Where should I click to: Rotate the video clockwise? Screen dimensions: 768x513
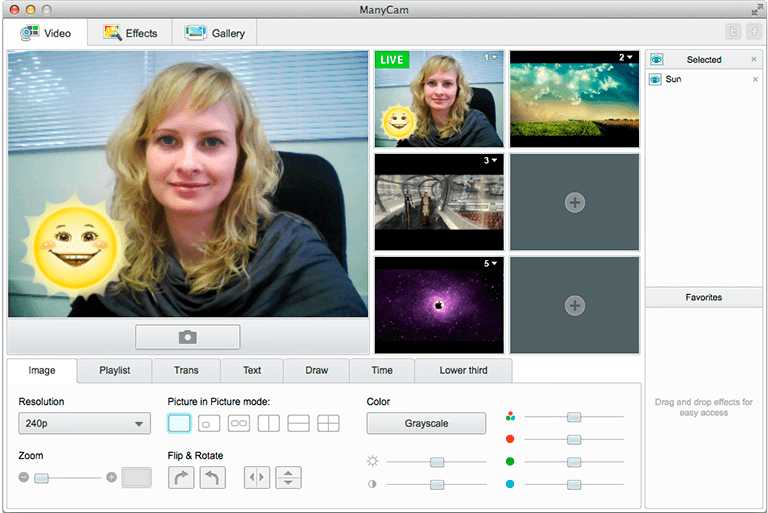coord(181,477)
